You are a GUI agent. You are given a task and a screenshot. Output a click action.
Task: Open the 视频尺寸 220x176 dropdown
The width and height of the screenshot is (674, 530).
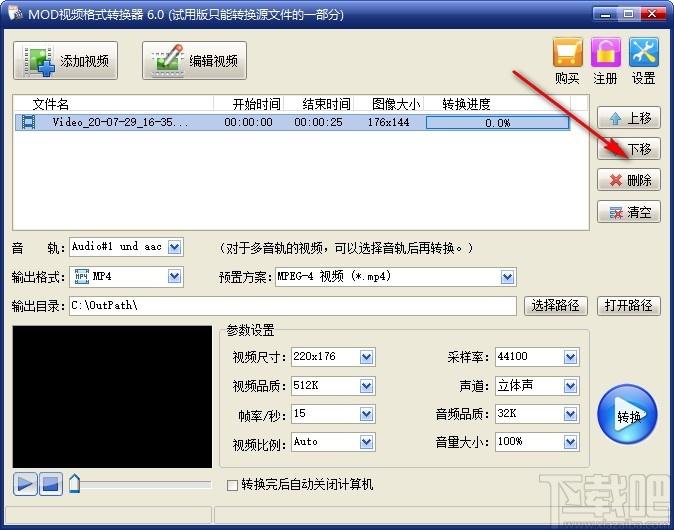(366, 357)
